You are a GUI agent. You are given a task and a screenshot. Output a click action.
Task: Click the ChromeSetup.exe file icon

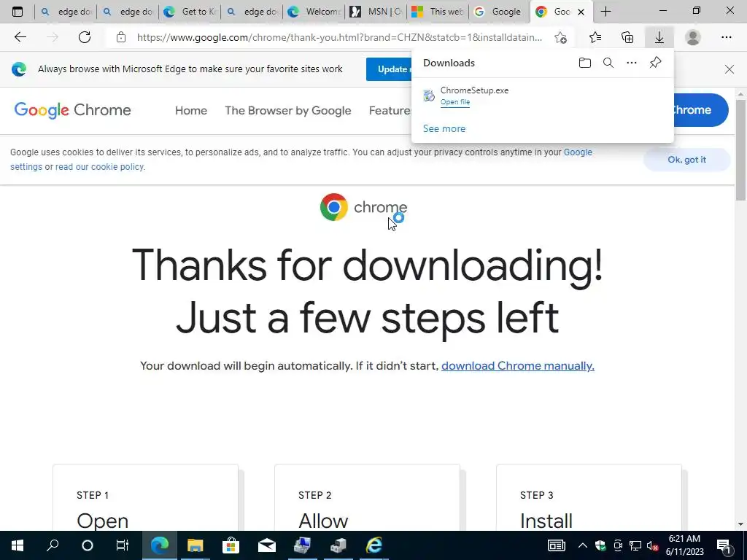(x=429, y=96)
